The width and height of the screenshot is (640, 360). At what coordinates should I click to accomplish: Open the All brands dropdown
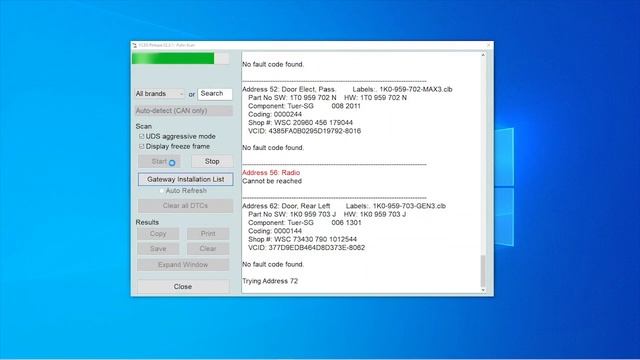tap(160, 94)
